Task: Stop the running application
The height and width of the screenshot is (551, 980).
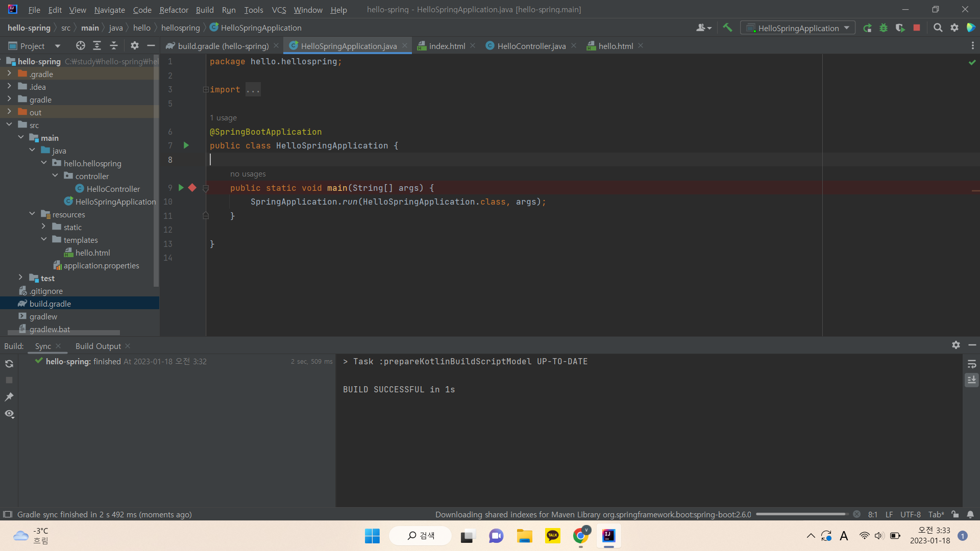Action: click(x=917, y=28)
